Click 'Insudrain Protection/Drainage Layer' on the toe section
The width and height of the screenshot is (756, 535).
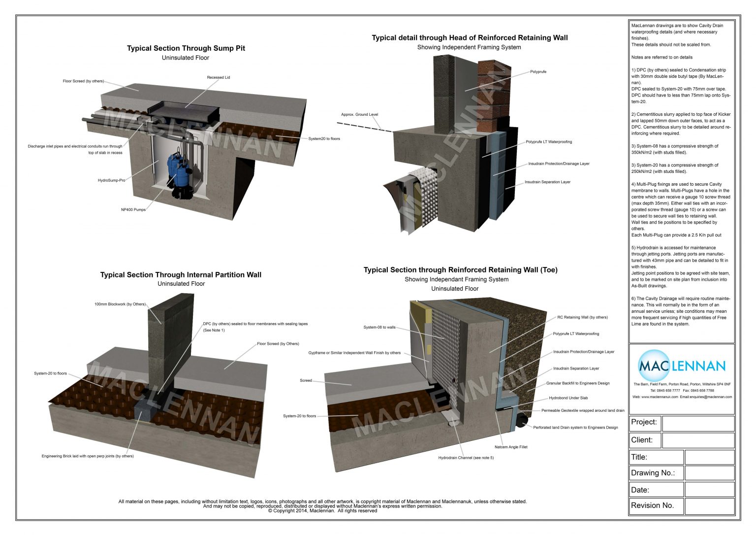pyautogui.click(x=583, y=352)
